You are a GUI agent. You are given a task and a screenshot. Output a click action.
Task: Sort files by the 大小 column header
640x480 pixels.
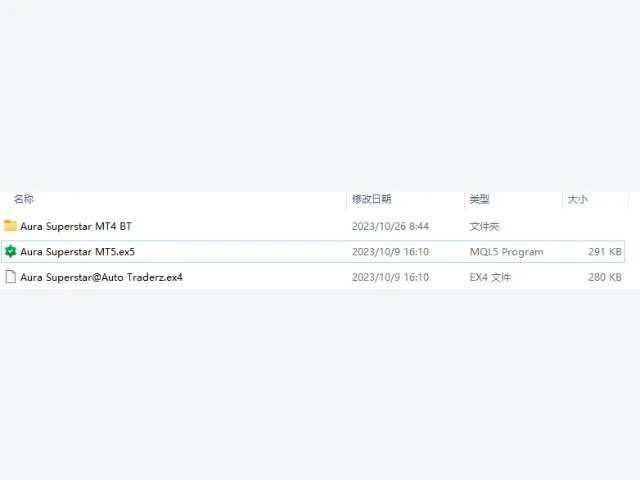click(578, 199)
